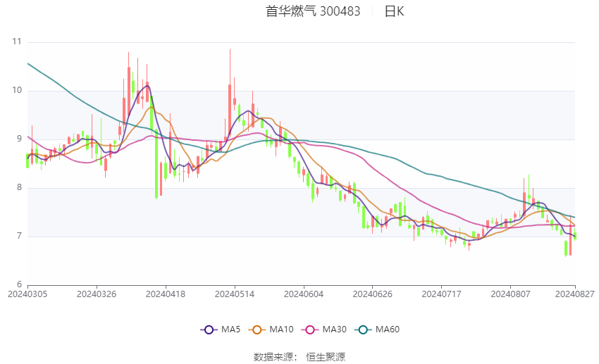Click the x-axis date label 20240626
Image resolution: width=599 pixels, height=364 pixels.
coord(373,294)
